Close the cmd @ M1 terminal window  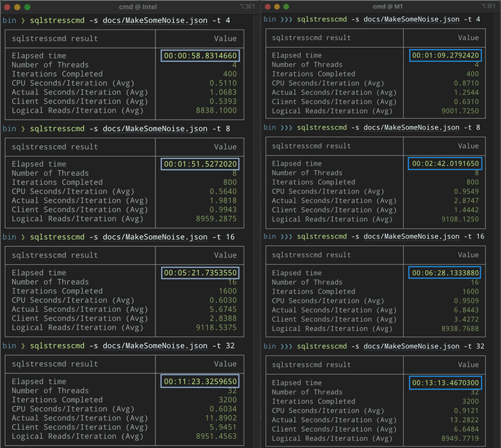point(268,6)
